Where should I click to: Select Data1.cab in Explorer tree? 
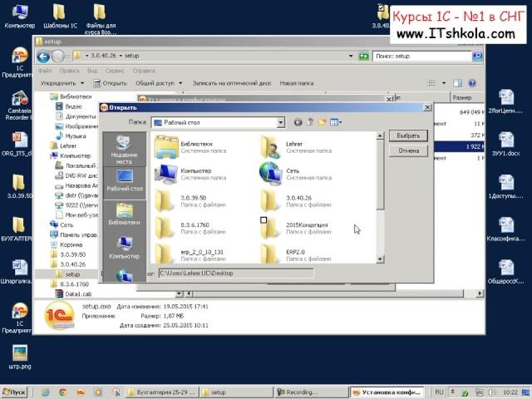pos(73,293)
